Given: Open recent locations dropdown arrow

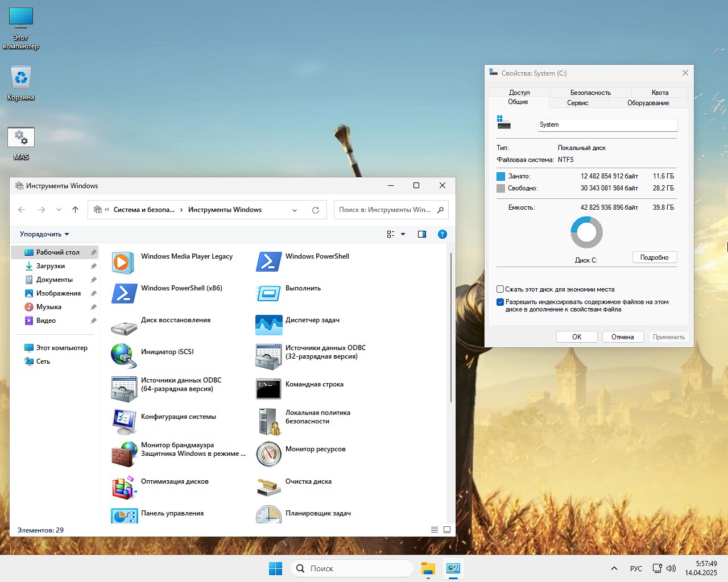Looking at the screenshot, I should click(59, 210).
